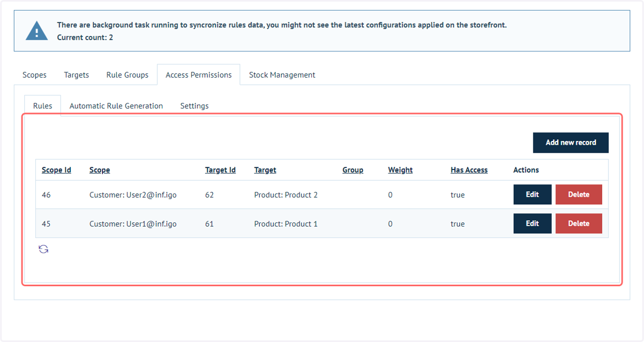Edit the User1@inf.igo rule
Image resolution: width=644 pixels, height=342 pixels.
point(532,224)
